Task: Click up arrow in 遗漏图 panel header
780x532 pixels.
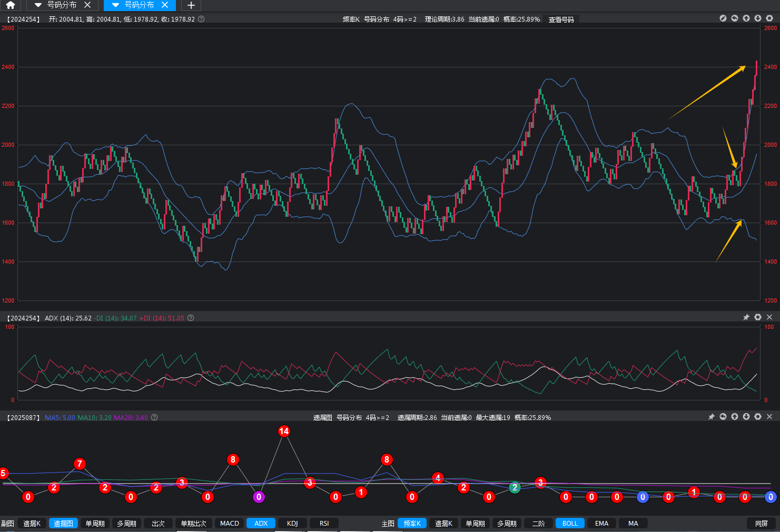Action: click(735, 417)
